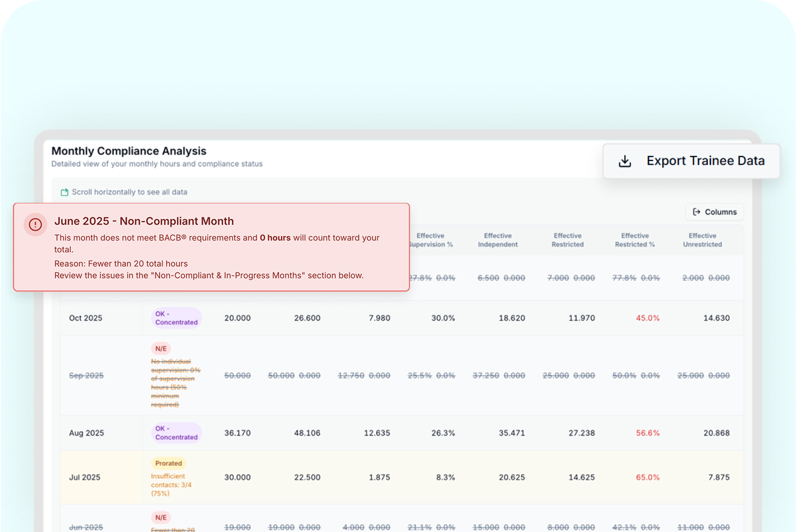Click the red 56.6% value in Aug 2025 row
Screen dimensions: 796x532
point(648,433)
